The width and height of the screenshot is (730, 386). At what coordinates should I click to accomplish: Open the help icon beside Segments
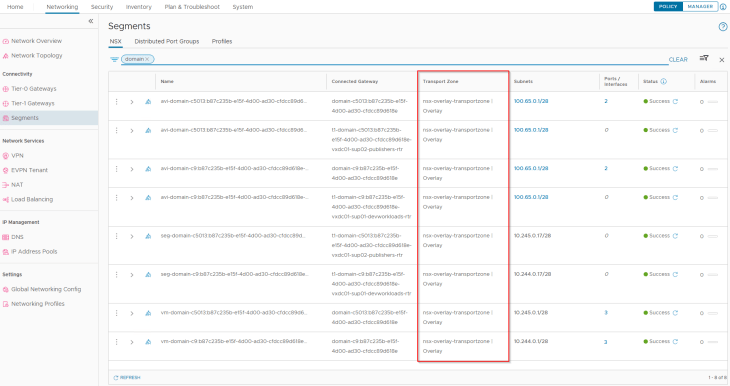723,27
